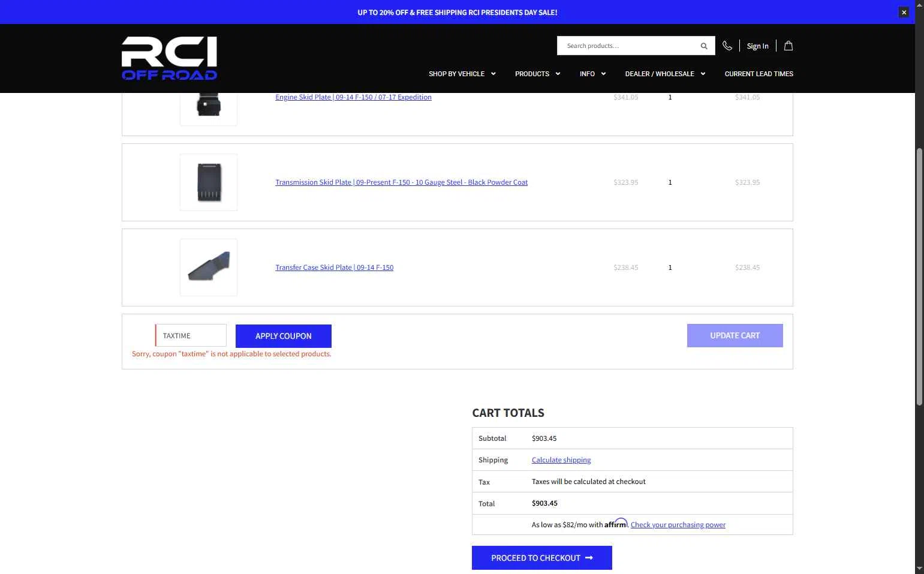This screenshot has width=924, height=574.
Task: Click into the Search products field
Action: tap(630, 46)
